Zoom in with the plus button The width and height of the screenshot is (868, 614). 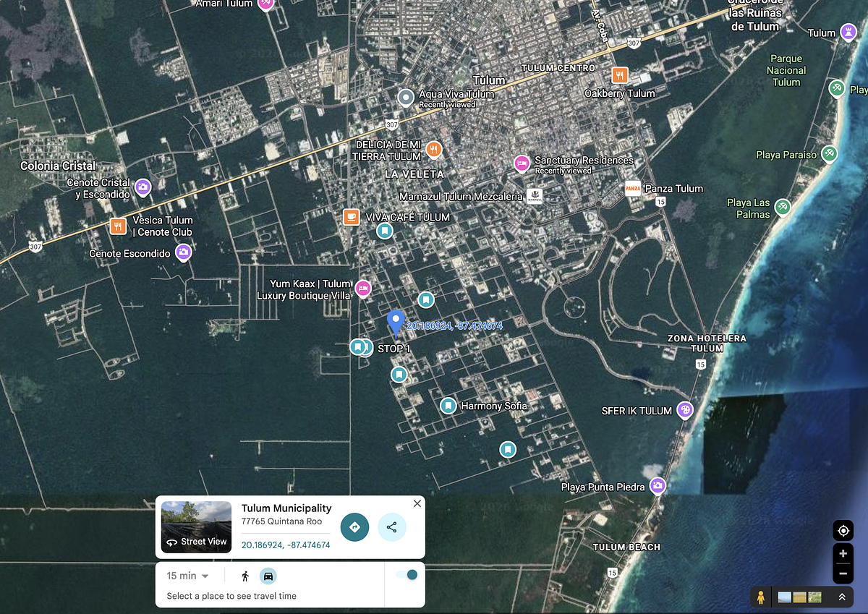(x=843, y=555)
